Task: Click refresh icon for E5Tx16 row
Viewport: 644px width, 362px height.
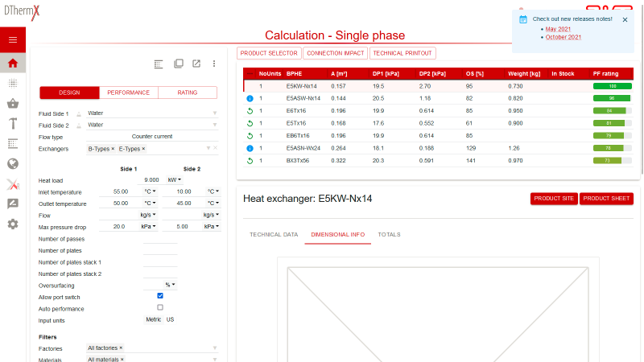Action: 250,123
